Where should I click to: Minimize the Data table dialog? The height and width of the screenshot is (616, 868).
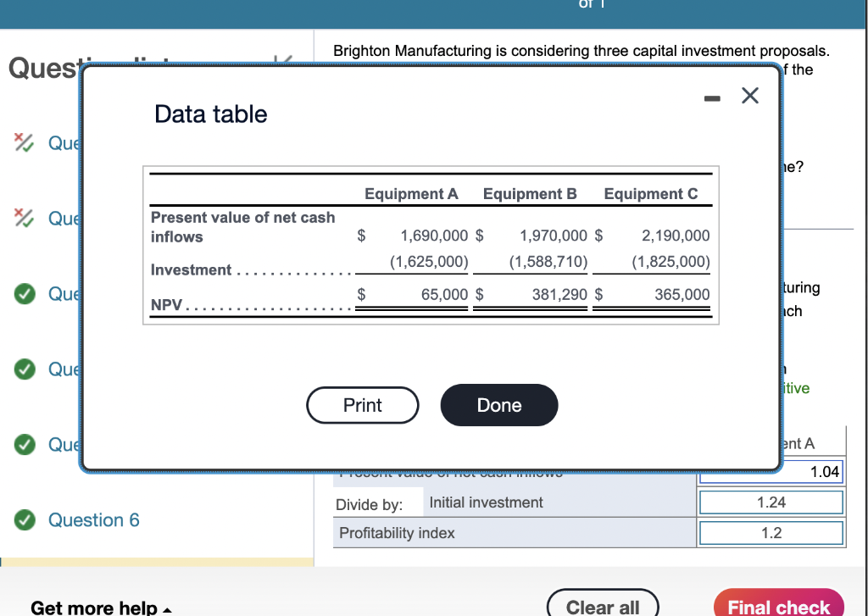click(x=712, y=98)
